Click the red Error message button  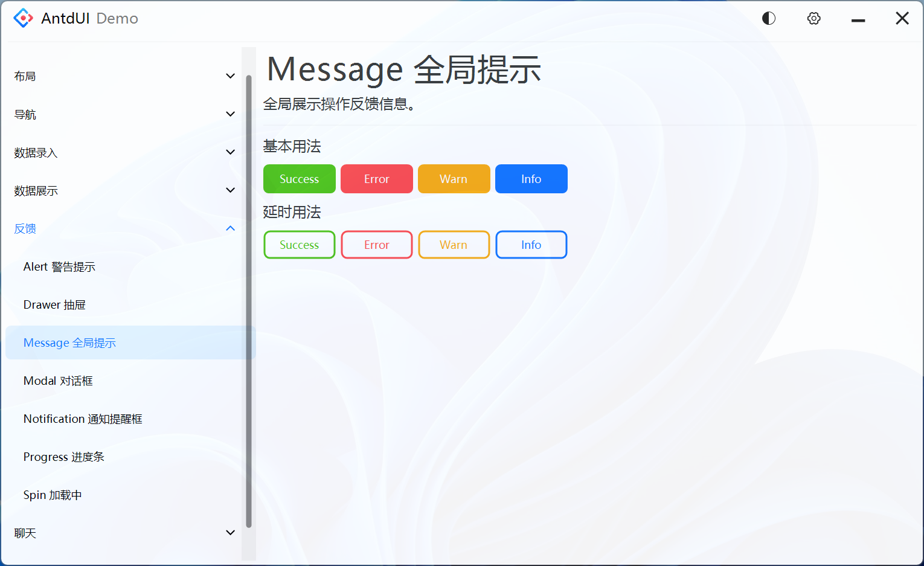(x=376, y=179)
